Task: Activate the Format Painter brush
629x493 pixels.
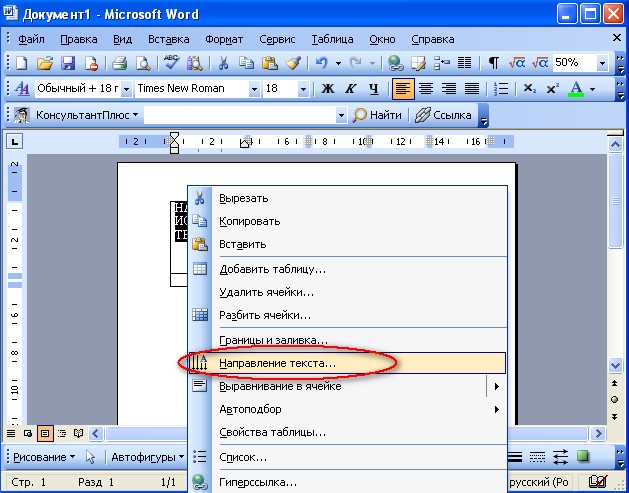Action: click(293, 63)
